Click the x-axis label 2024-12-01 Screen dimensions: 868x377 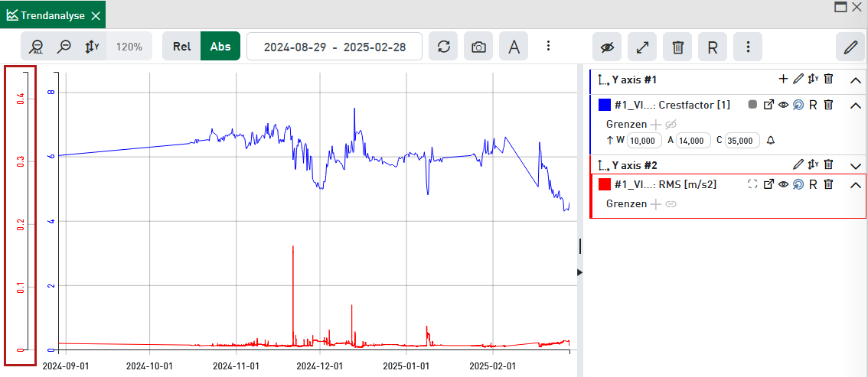(320, 366)
